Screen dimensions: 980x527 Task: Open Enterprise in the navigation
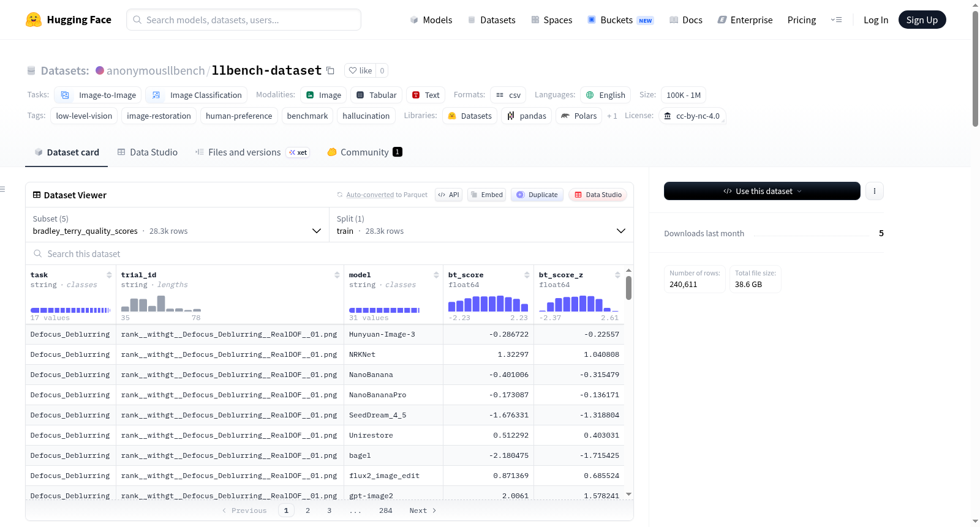click(x=745, y=20)
